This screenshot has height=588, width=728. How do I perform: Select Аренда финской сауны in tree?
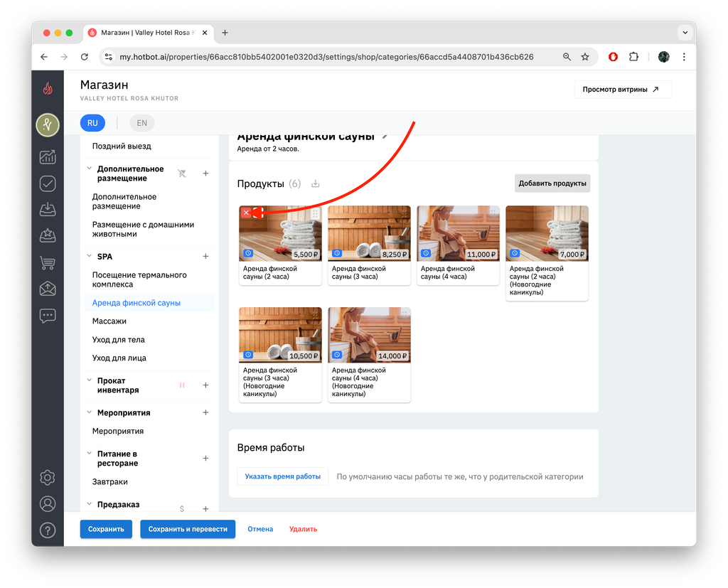(136, 303)
